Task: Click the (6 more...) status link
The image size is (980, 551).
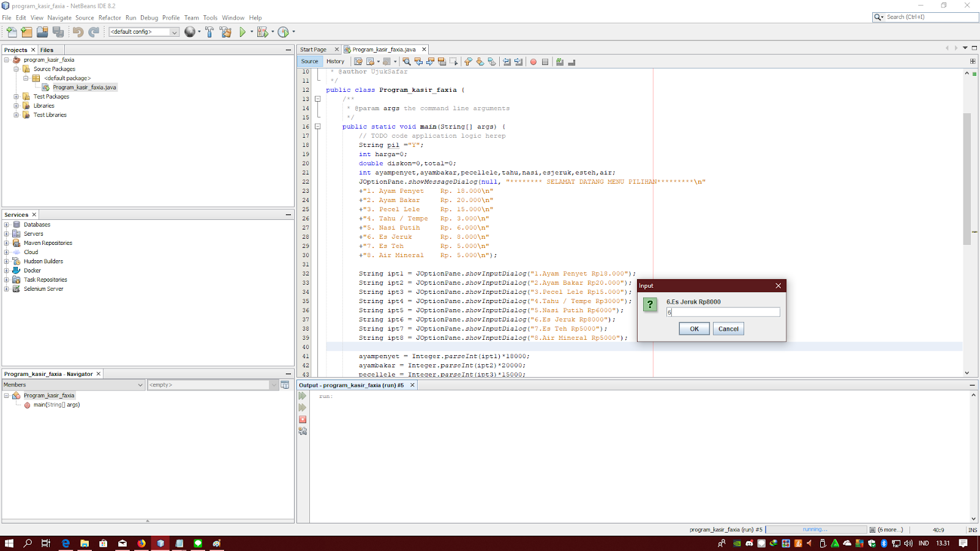Action: [x=890, y=530]
